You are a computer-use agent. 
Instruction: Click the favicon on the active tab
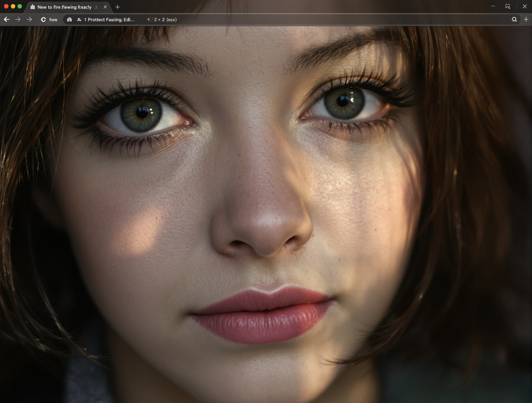pos(33,7)
